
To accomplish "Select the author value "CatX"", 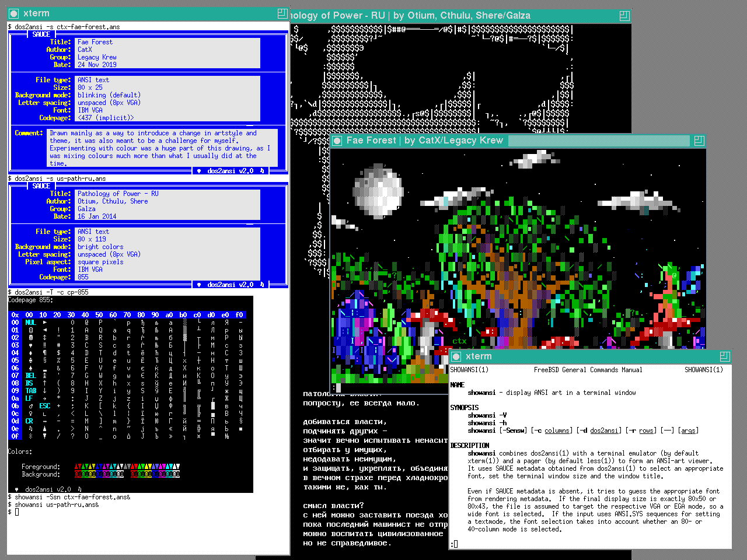I will click(85, 50).
